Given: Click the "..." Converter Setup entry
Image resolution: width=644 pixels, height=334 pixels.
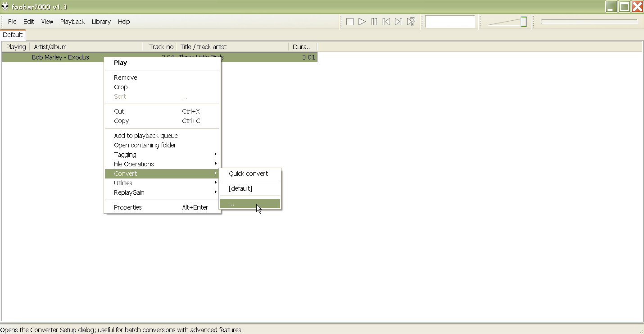Looking at the screenshot, I should 250,204.
